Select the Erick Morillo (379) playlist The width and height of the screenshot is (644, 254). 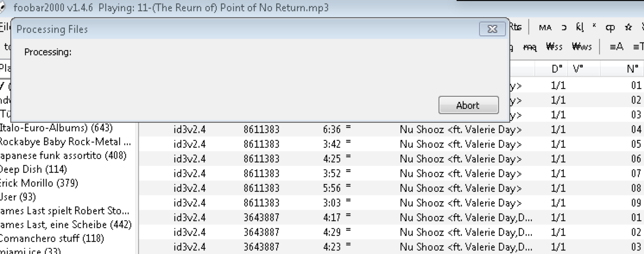[x=39, y=183]
